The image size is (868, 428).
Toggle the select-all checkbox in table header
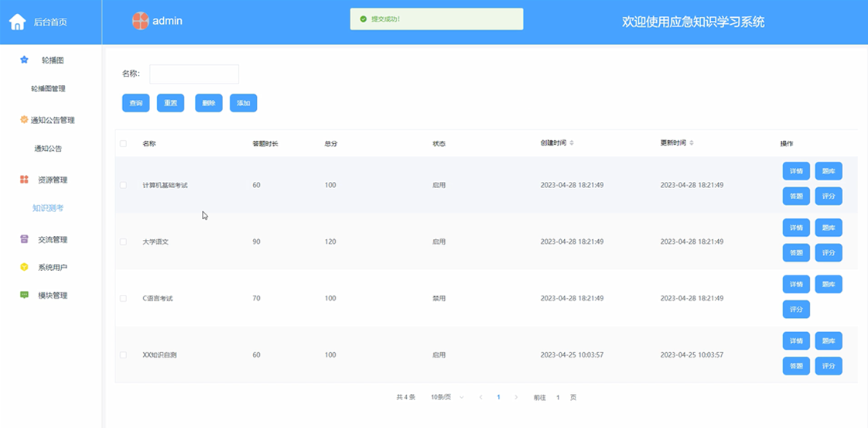(x=123, y=143)
